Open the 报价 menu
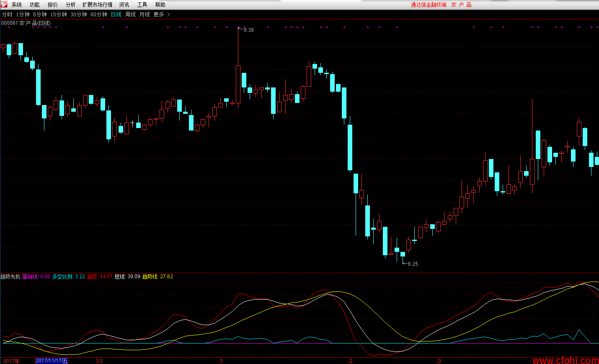The height and width of the screenshot is (364, 599). pos(53,5)
